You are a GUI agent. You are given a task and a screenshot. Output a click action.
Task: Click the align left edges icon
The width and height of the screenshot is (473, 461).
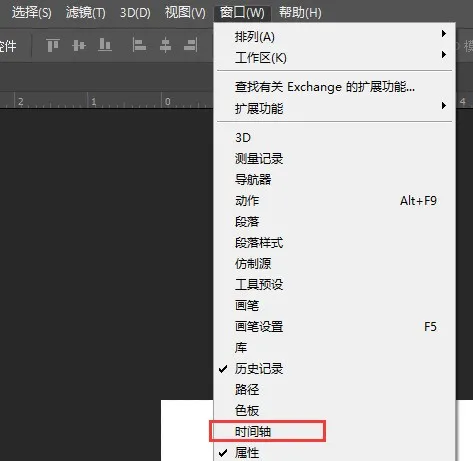pos(139,45)
